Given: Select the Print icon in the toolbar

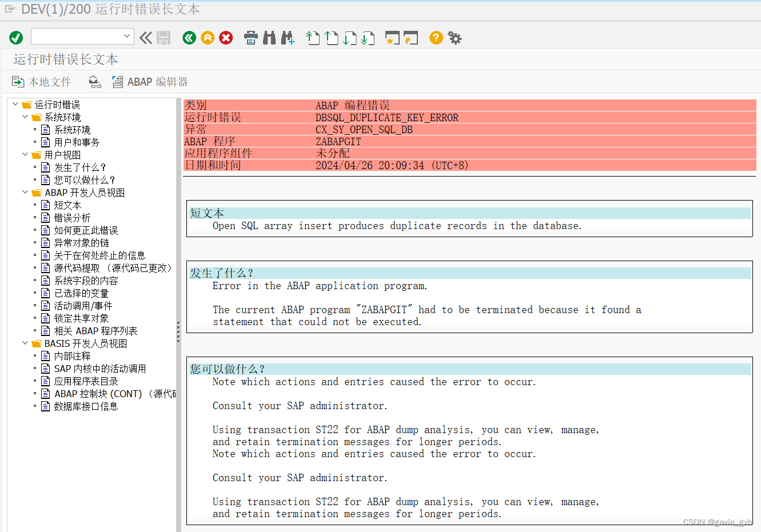Looking at the screenshot, I should pyautogui.click(x=251, y=38).
